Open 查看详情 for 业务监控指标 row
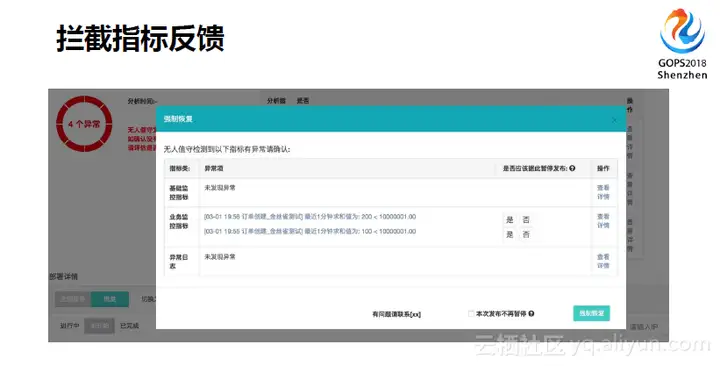 pos(603,221)
